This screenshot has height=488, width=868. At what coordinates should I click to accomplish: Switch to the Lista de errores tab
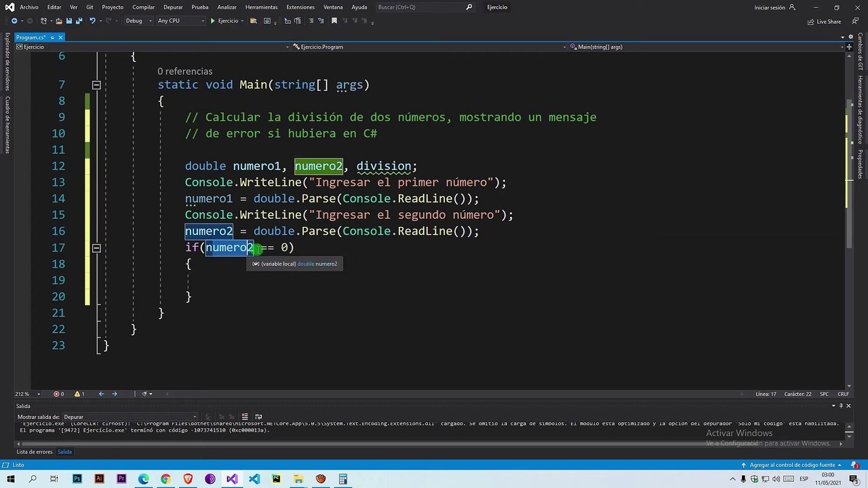(x=35, y=451)
